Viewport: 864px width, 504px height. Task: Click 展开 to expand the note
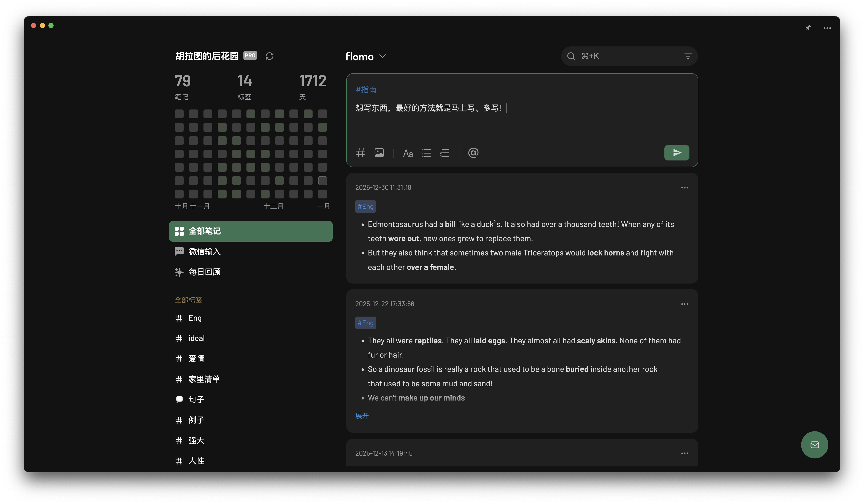coord(362,415)
